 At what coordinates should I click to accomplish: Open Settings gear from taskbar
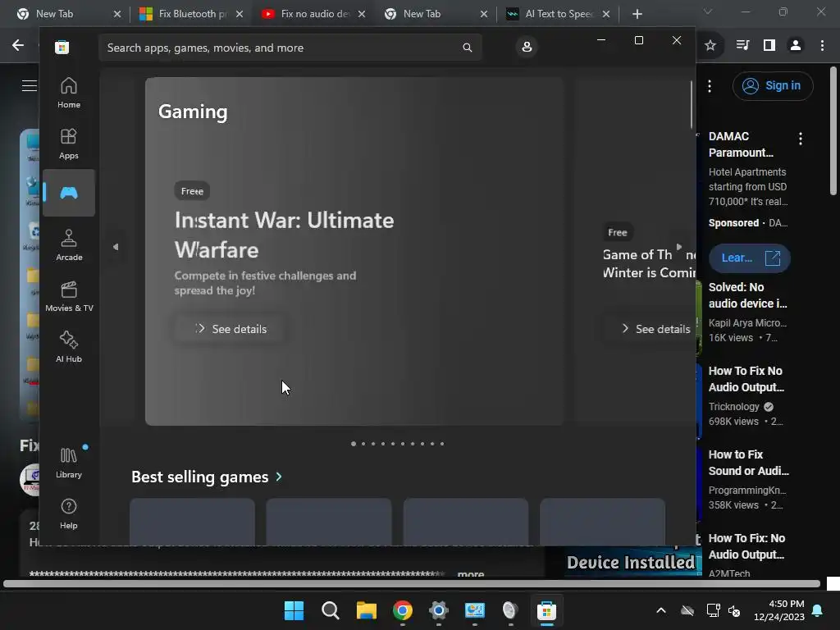438,610
